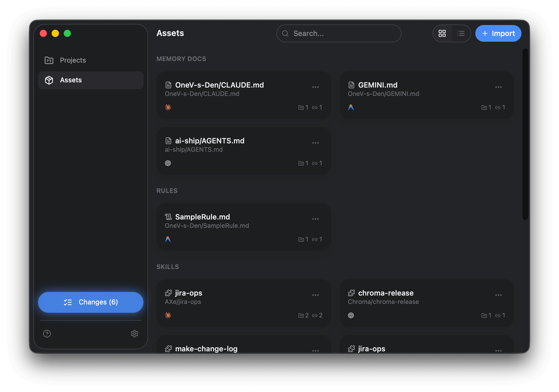The height and width of the screenshot is (392, 559).
Task: Click the Gemini icon on SampleRule.md card
Action: 168,239
